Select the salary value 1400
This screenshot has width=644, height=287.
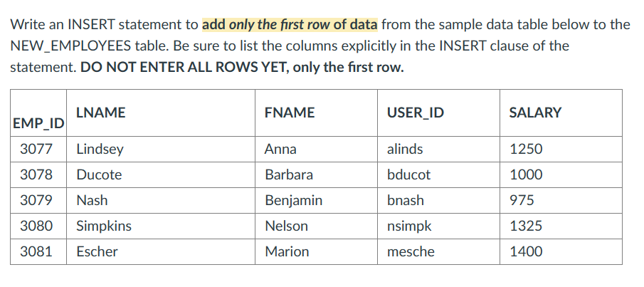pos(561,251)
